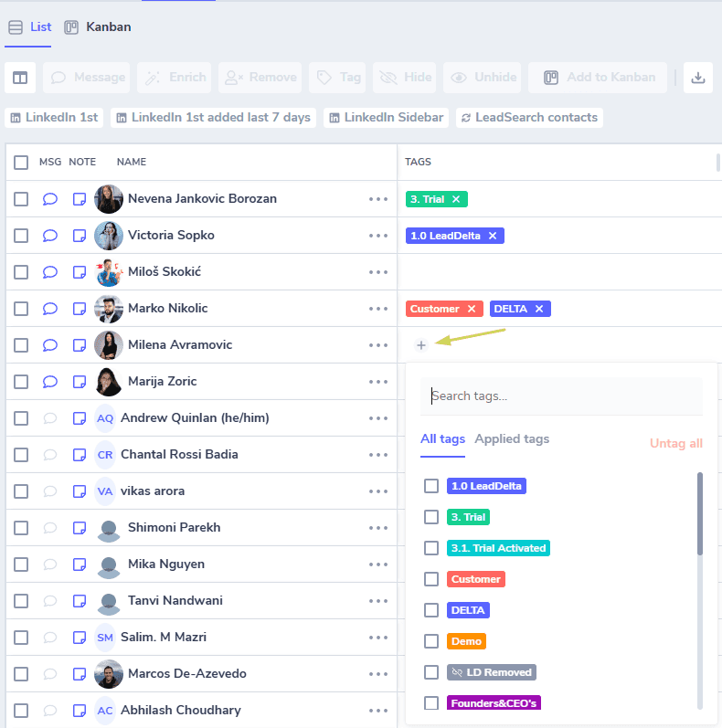
Task: Check the 3.1. Trial Activated tag checkbox
Action: pos(431,548)
